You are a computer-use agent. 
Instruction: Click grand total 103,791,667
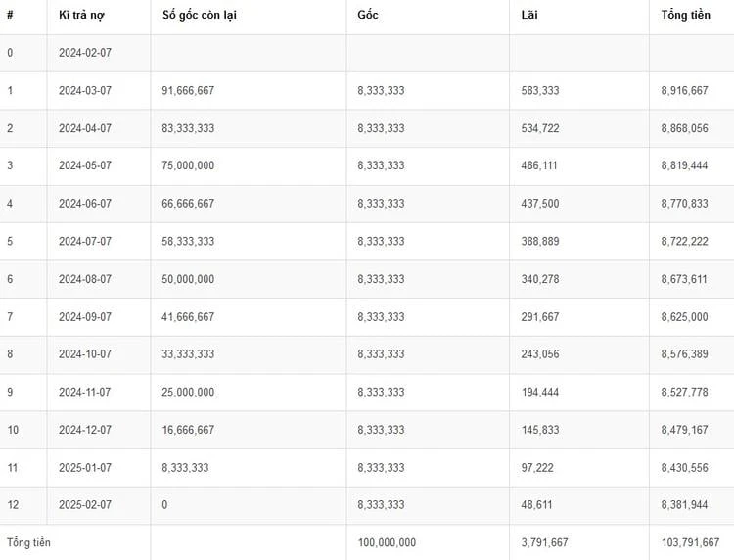[x=690, y=542]
